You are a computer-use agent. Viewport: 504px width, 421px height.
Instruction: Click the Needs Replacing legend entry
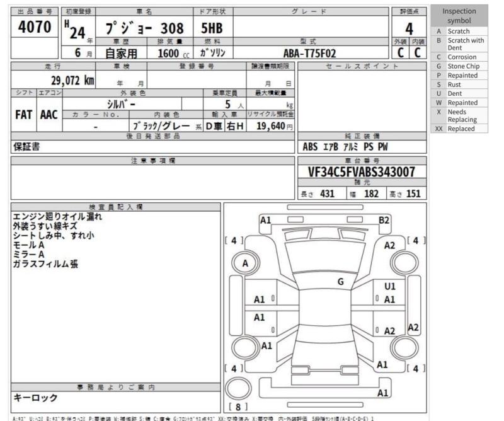click(x=463, y=115)
